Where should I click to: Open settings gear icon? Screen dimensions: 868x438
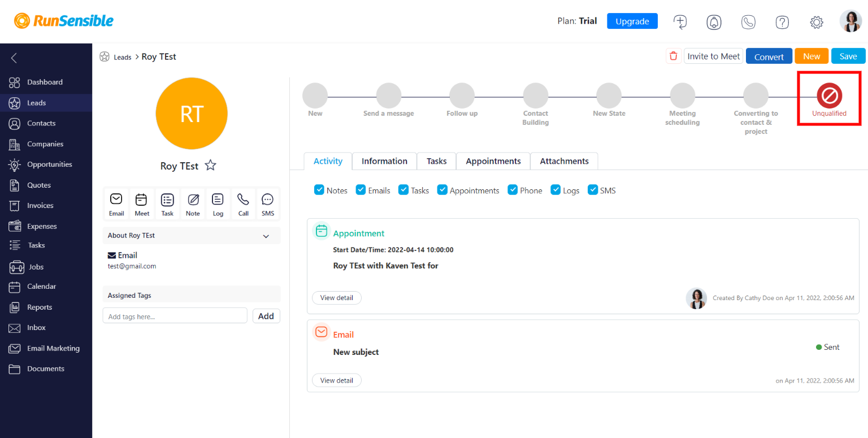(x=816, y=22)
